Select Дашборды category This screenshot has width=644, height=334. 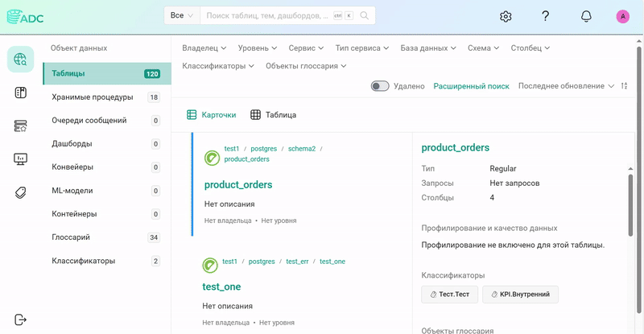point(107,144)
